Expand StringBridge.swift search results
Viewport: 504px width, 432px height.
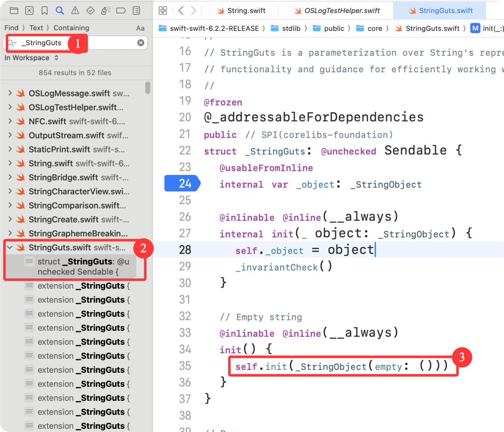coord(10,177)
